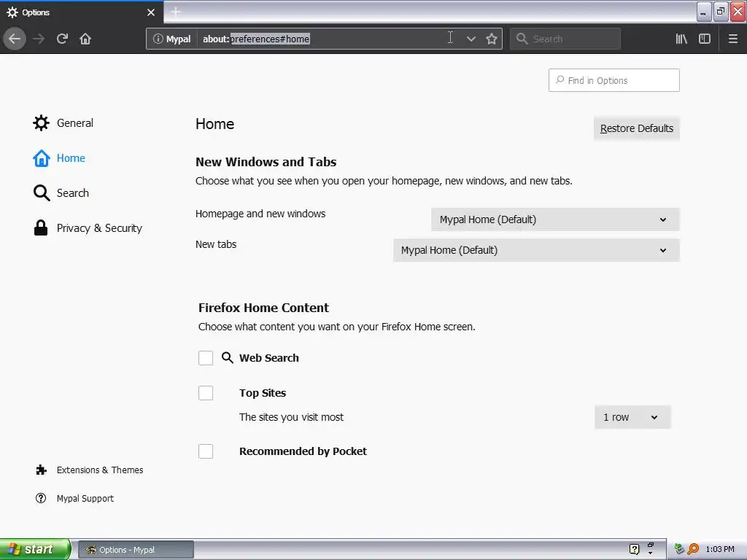
Task: Enable Recommended by Pocket checkbox
Action: [x=206, y=451]
